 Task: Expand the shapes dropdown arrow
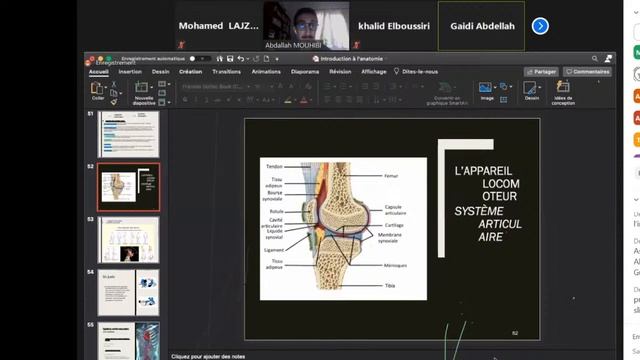(511, 87)
